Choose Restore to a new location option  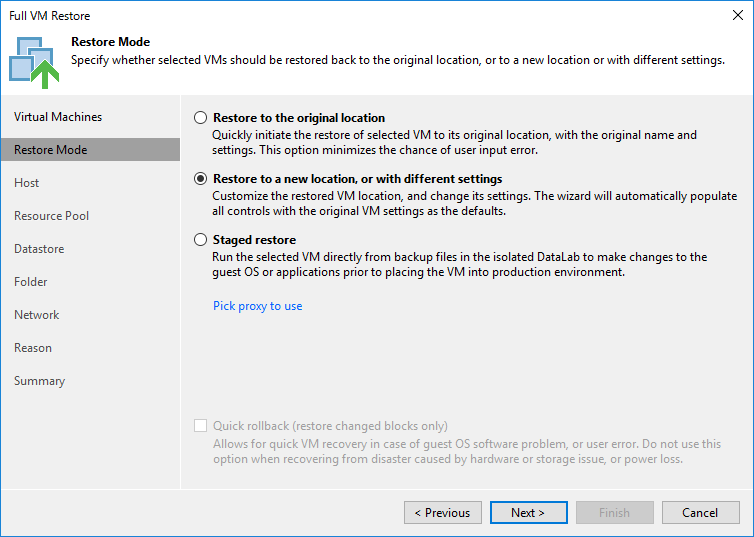pyautogui.click(x=201, y=179)
